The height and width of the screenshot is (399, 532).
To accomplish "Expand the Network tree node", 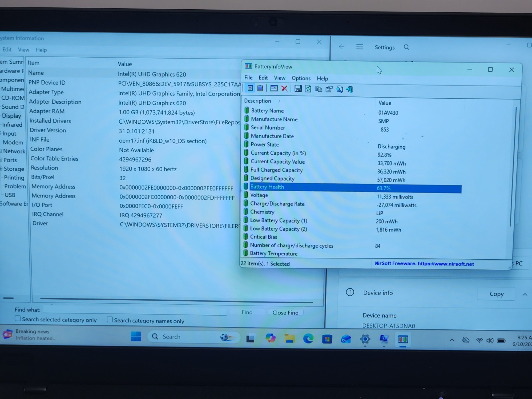I will [1, 151].
